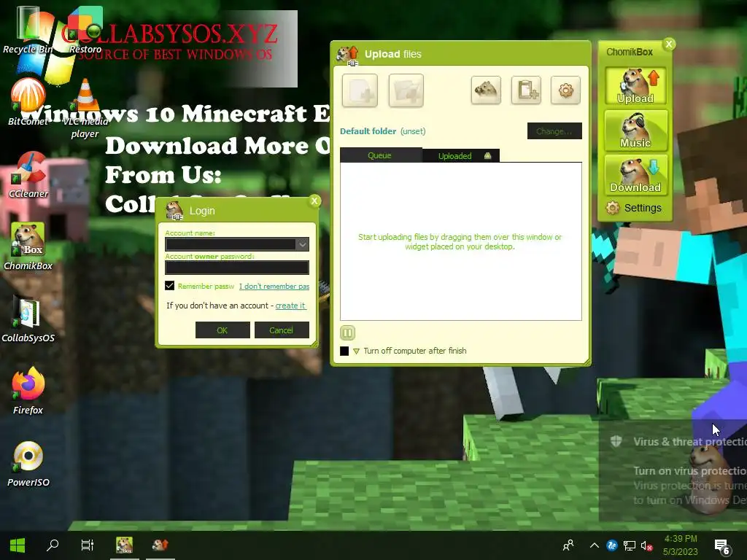Click the Account name input field

237,244
